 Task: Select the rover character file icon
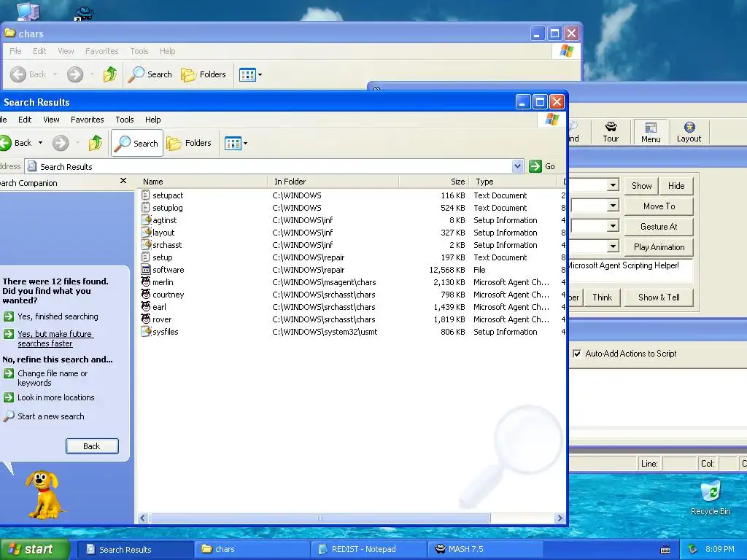[x=146, y=319]
